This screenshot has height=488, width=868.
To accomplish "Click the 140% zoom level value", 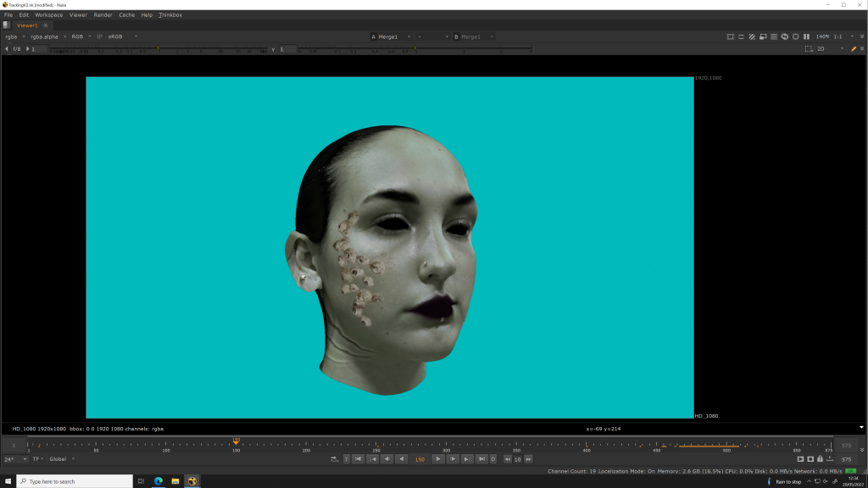I will [x=822, y=36].
